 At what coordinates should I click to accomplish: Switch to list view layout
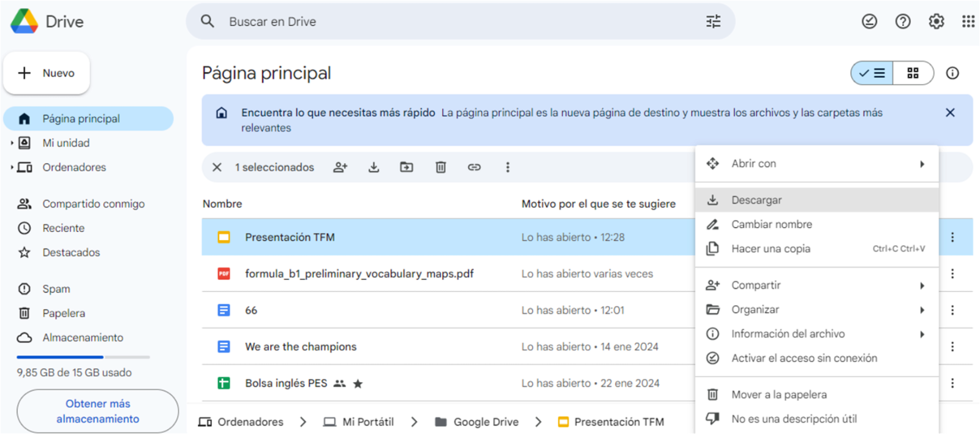(872, 73)
